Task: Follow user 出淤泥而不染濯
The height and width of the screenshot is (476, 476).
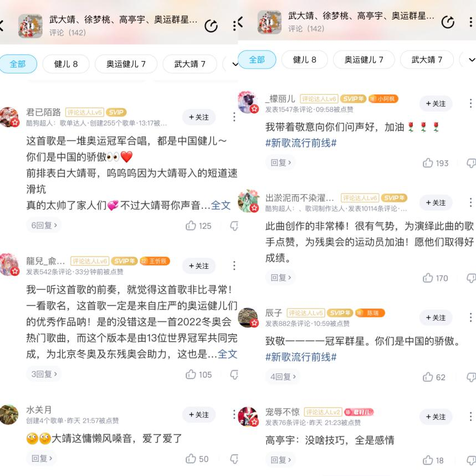Action: [x=436, y=202]
